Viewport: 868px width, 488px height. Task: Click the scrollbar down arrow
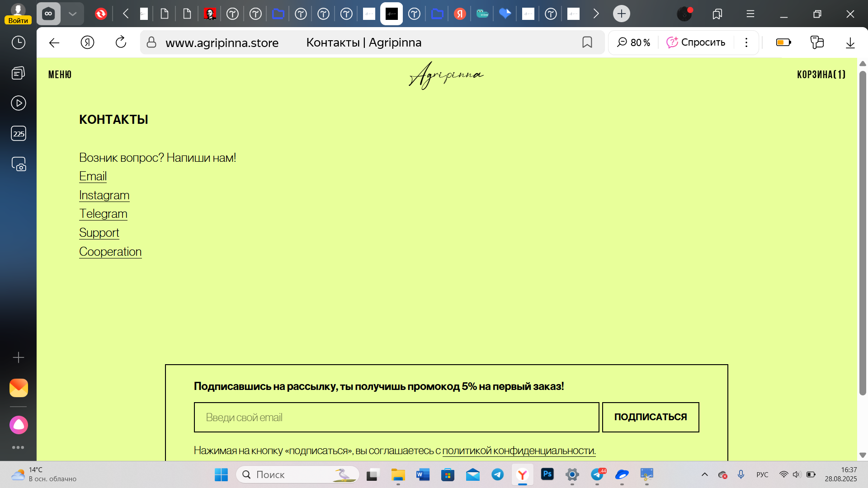(x=863, y=455)
